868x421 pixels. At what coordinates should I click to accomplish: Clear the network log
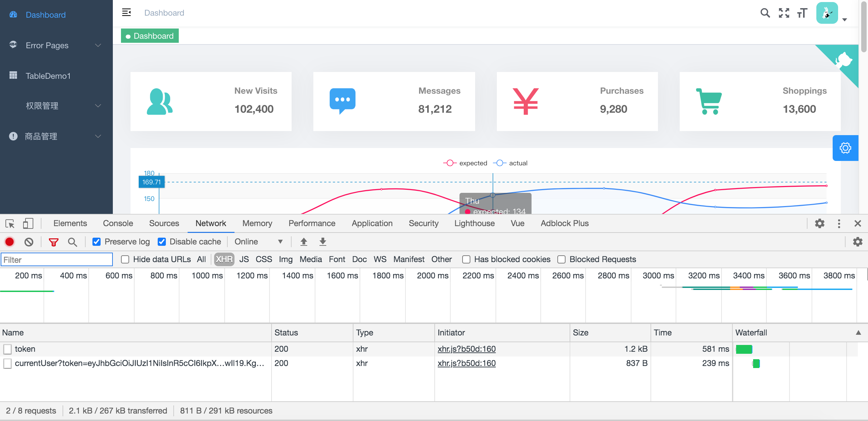29,242
